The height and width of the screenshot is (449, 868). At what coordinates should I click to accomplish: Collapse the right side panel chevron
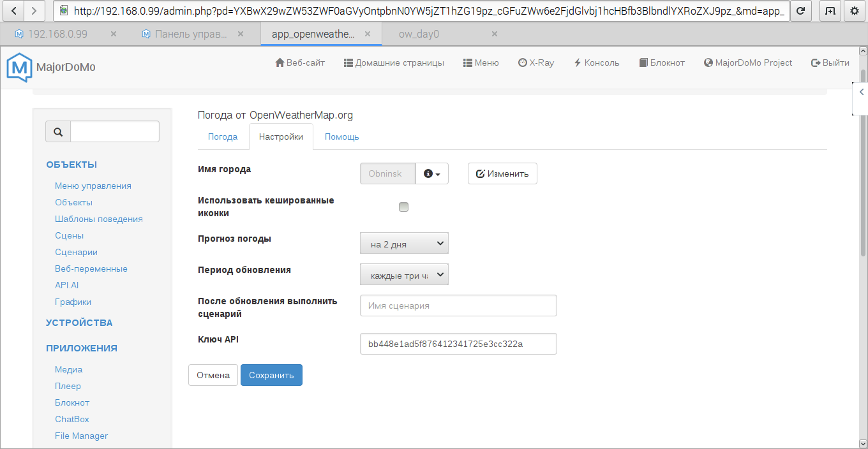click(861, 92)
